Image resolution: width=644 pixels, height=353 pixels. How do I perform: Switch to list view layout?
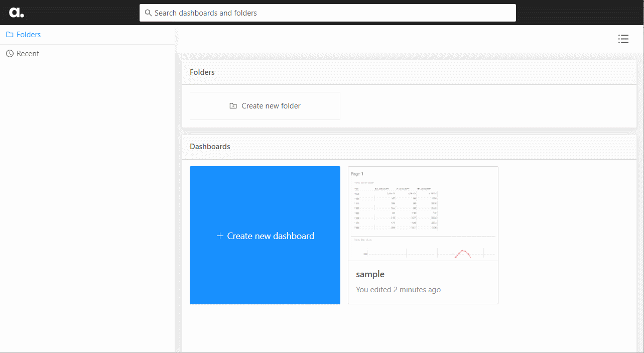pos(623,39)
